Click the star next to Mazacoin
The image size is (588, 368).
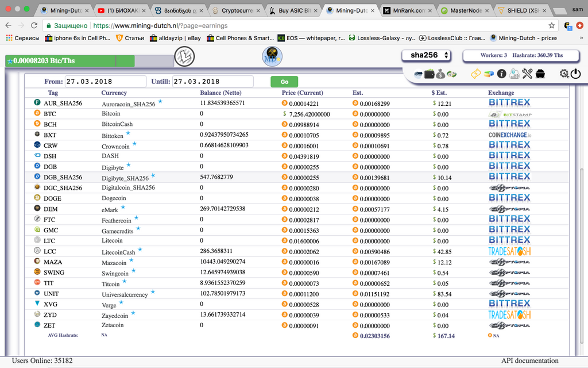(131, 260)
